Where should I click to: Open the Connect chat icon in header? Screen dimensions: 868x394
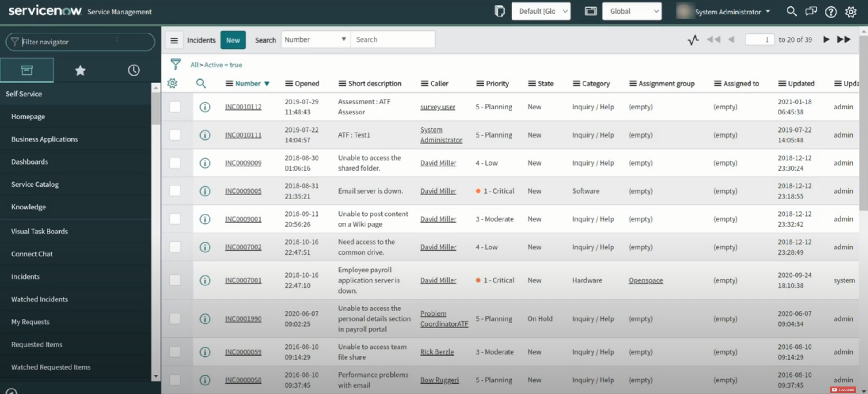coord(811,12)
